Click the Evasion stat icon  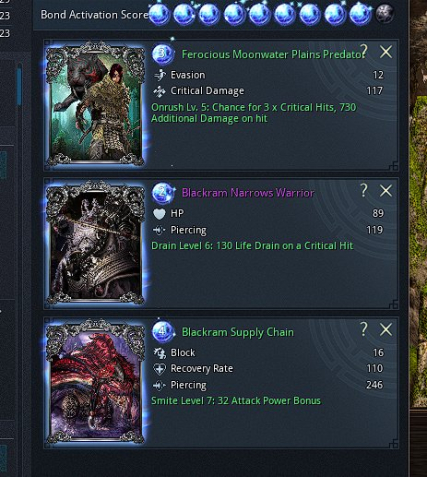[x=160, y=75]
